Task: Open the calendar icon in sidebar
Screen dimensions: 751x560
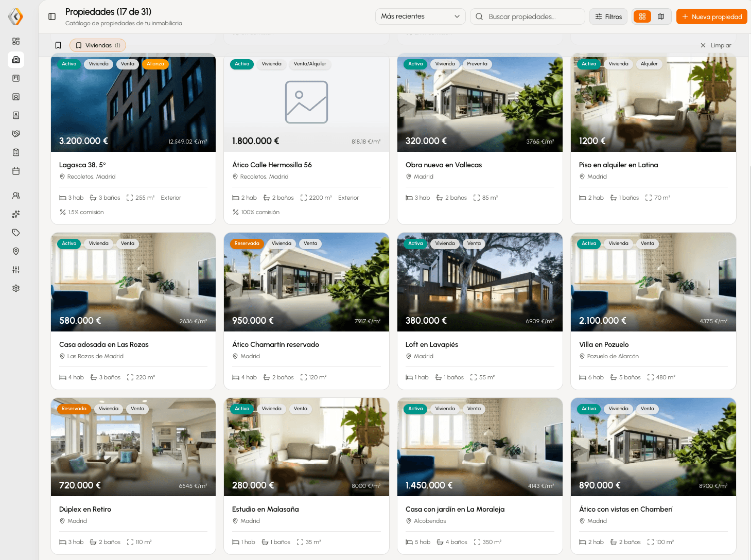Action: [16, 171]
